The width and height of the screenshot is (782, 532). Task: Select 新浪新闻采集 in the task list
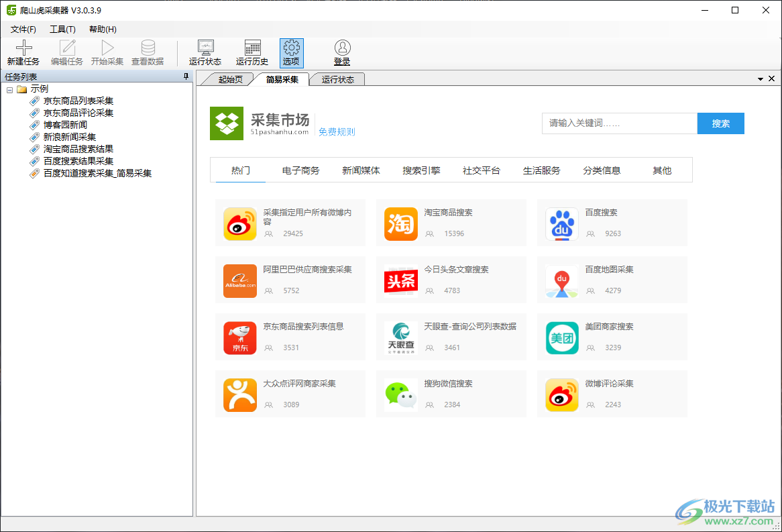(69, 137)
